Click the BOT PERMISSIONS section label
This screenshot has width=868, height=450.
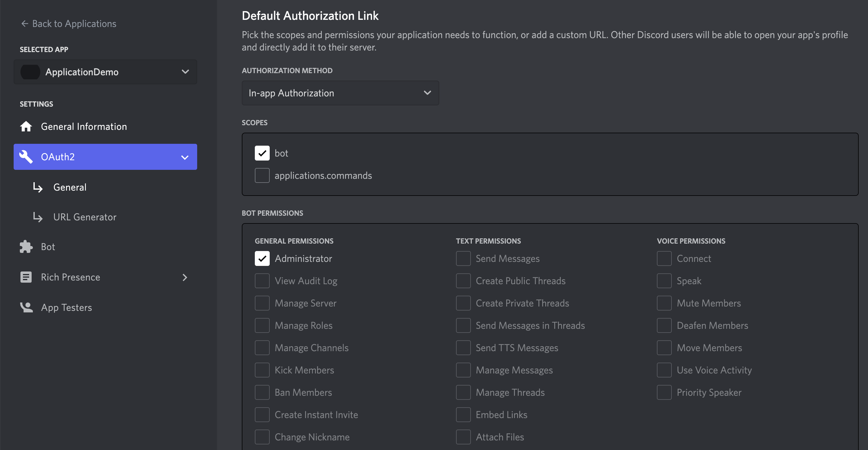pos(272,213)
